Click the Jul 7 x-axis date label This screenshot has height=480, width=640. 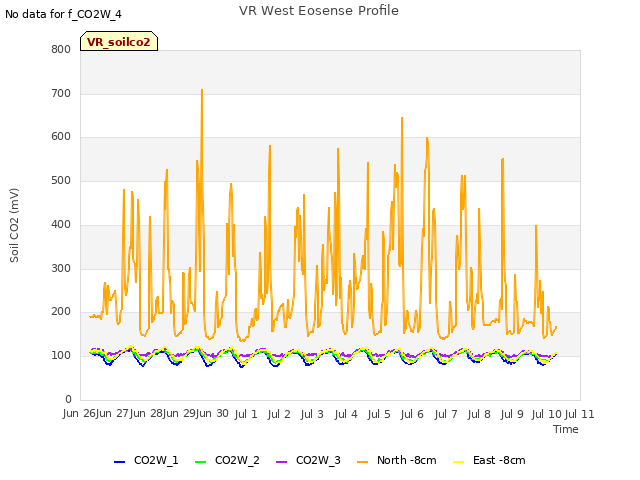[446, 414]
